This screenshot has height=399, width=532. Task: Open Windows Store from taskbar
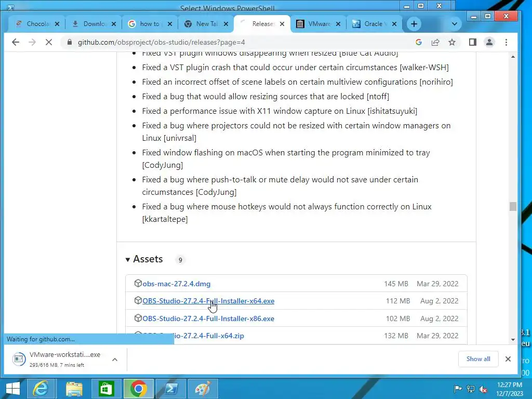tap(106, 389)
